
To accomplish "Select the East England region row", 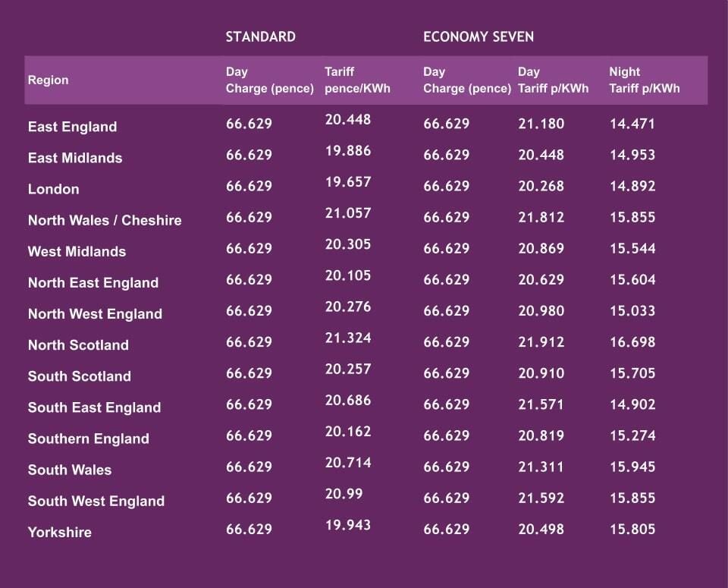I will (x=72, y=127).
